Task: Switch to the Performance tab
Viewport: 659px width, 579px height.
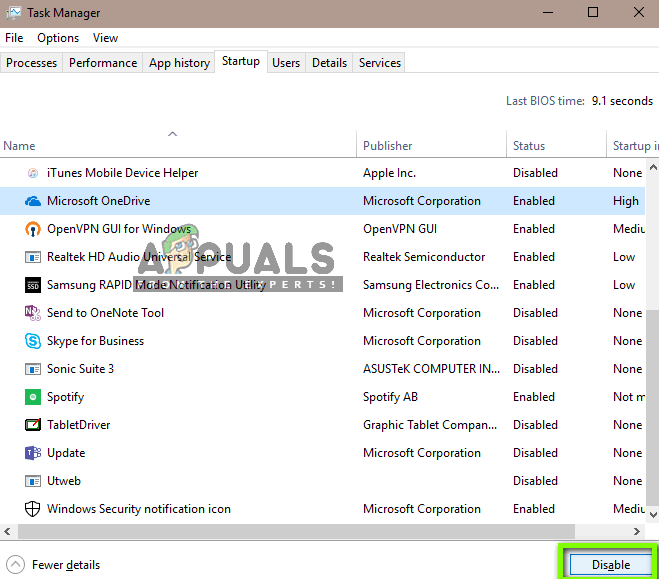Action: [103, 63]
